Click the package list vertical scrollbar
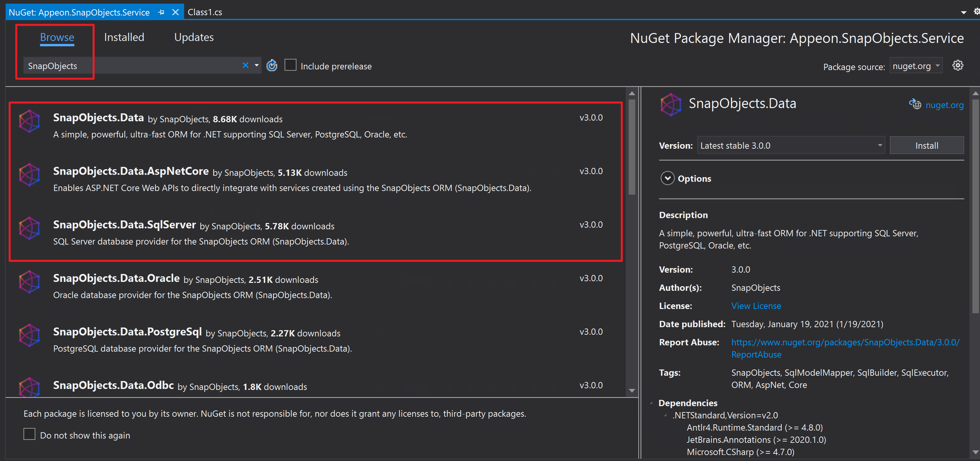Screen dimensions: 980x461 (632, 147)
